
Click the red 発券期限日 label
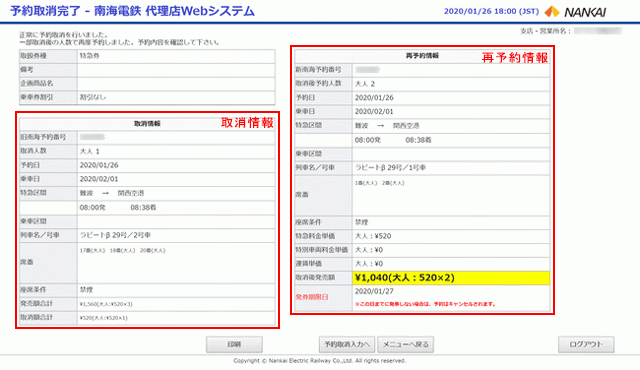[x=312, y=297]
